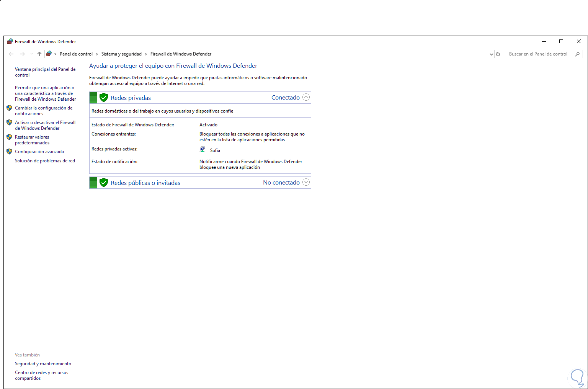Click the Conectado status label

pyautogui.click(x=286, y=98)
